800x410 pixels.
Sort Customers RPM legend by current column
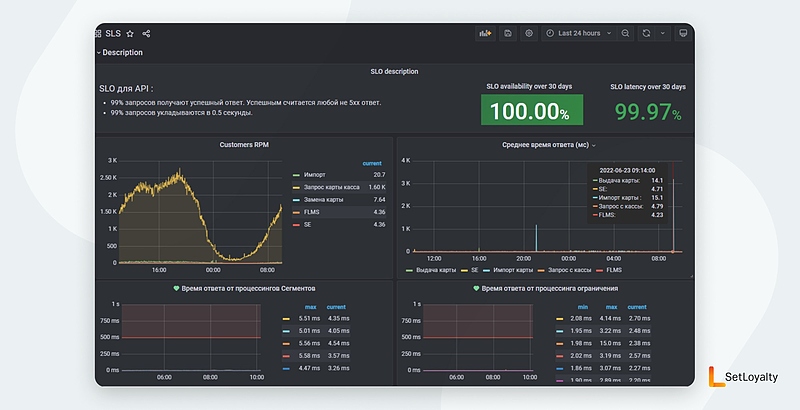point(372,162)
